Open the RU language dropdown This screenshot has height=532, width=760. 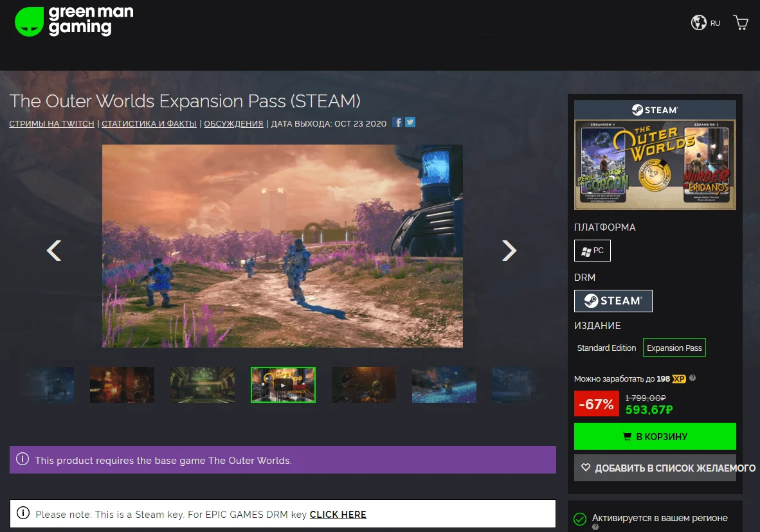point(716,22)
